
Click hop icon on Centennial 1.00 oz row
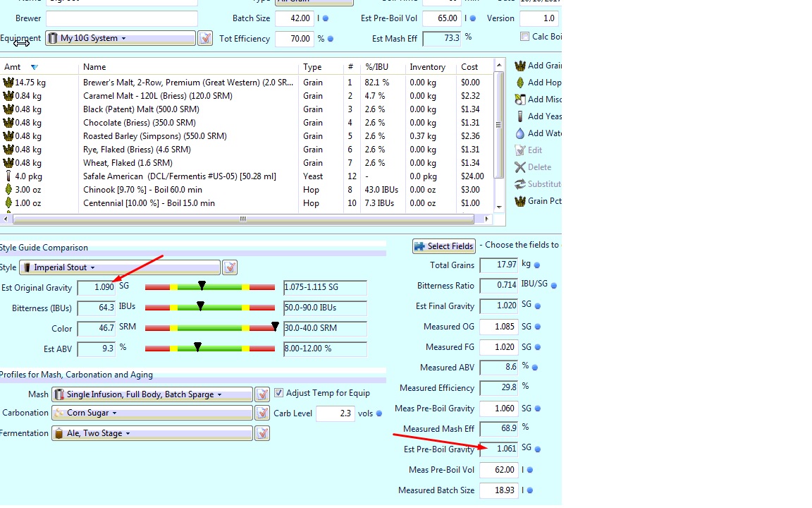[8, 203]
